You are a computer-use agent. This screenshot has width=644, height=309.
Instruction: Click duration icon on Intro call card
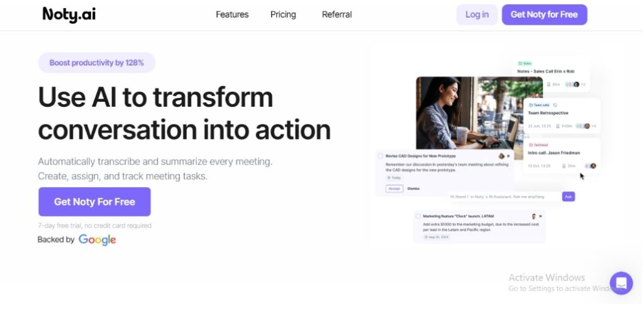tap(564, 166)
